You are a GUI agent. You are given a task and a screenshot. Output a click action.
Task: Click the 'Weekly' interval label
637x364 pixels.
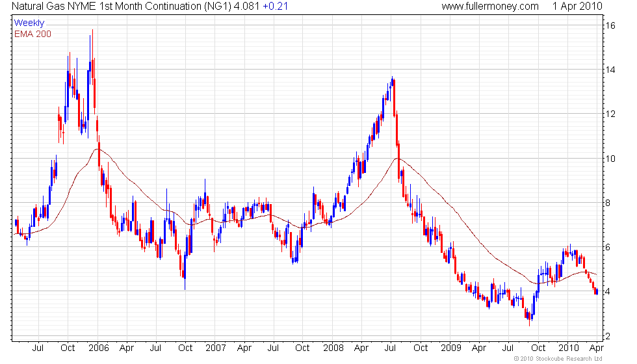(29, 23)
